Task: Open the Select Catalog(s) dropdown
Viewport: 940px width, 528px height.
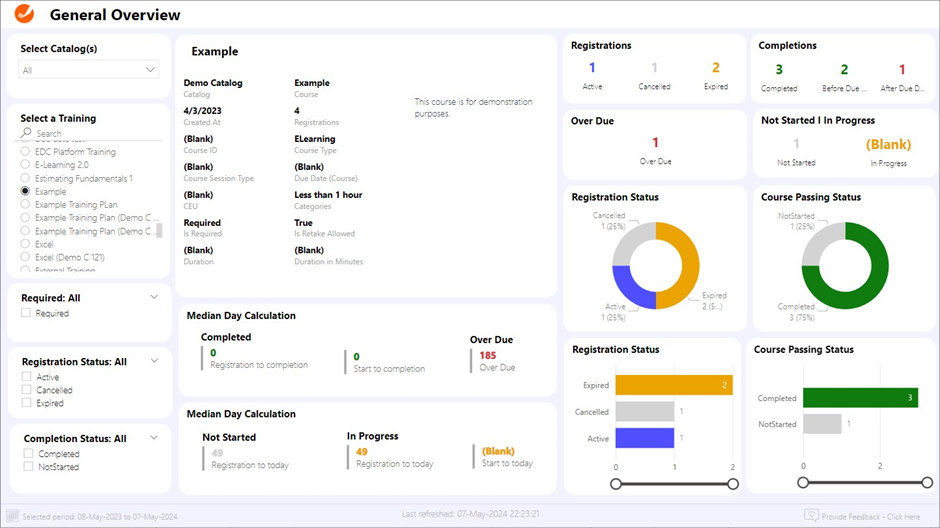Action: [x=89, y=70]
